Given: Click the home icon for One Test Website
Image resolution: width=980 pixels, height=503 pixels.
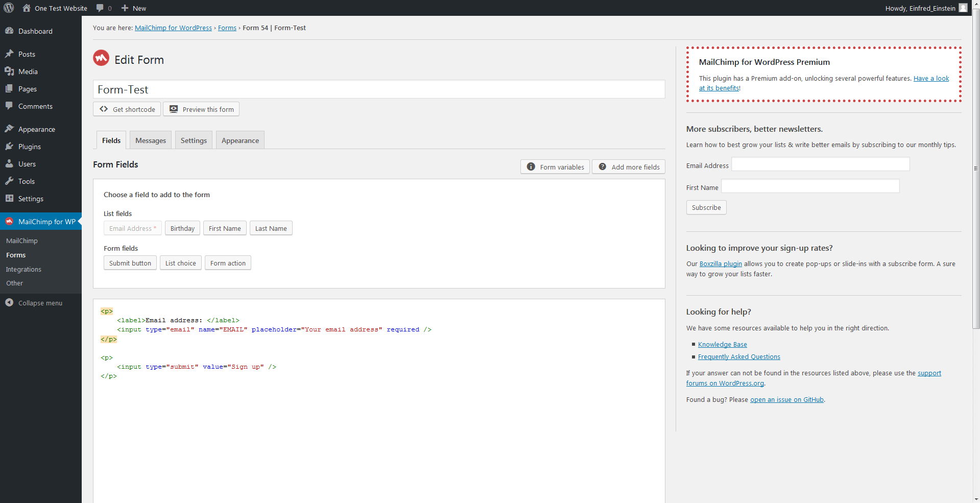Looking at the screenshot, I should [27, 8].
